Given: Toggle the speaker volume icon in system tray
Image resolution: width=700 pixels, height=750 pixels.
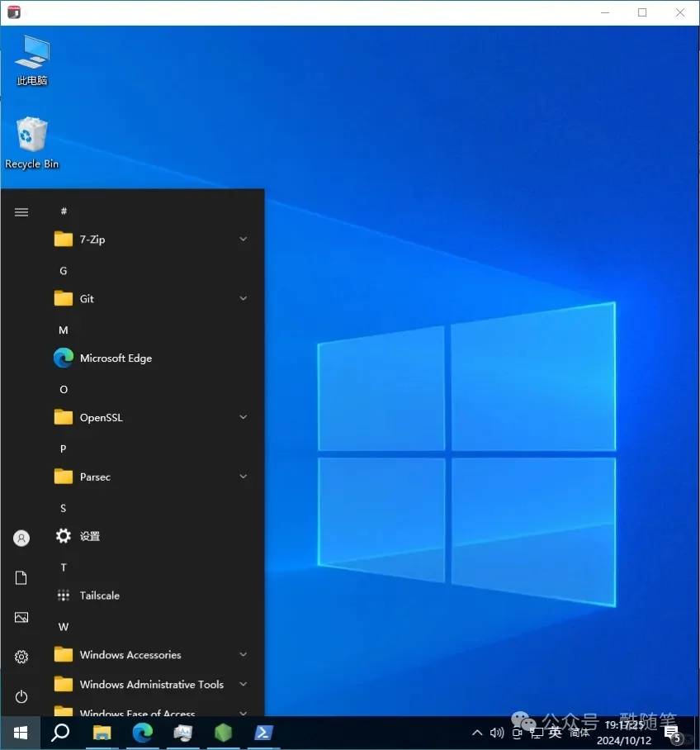Looking at the screenshot, I should click(x=496, y=733).
